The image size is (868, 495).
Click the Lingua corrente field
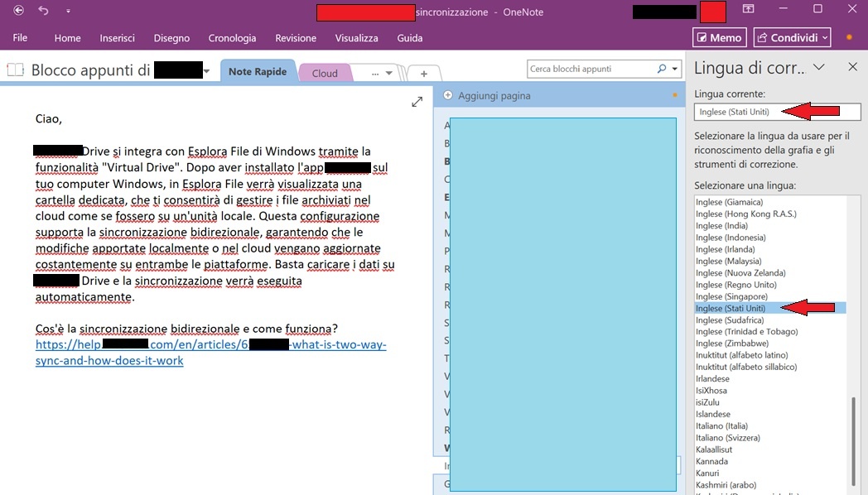click(x=777, y=112)
